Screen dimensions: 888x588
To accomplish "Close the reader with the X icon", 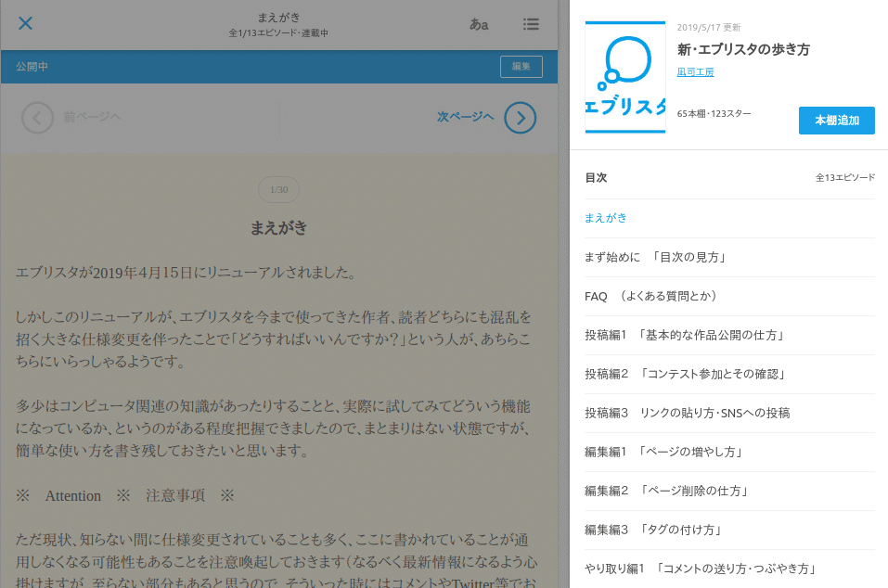I will tap(25, 23).
